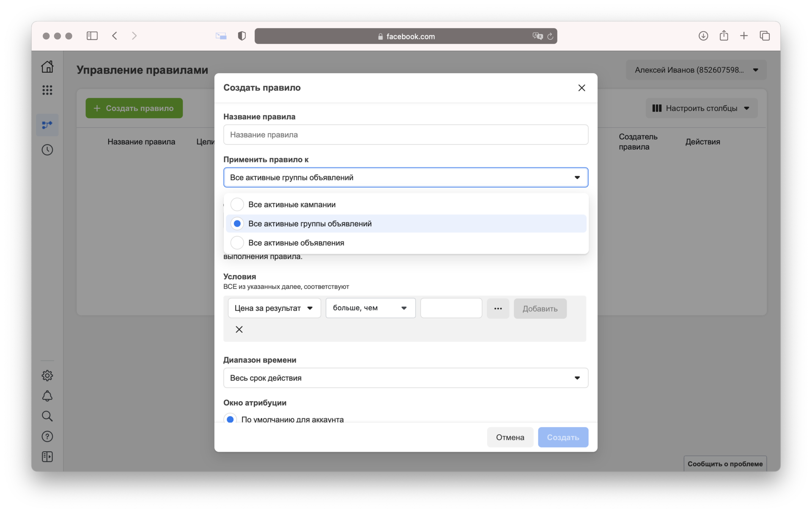Open settings gear in left sidebar

[47, 376]
